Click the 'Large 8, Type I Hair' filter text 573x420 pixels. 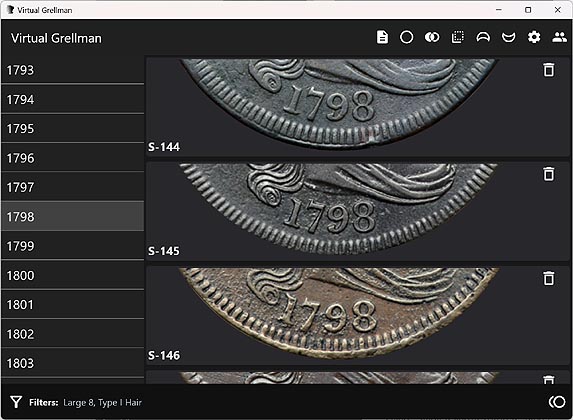tap(102, 402)
